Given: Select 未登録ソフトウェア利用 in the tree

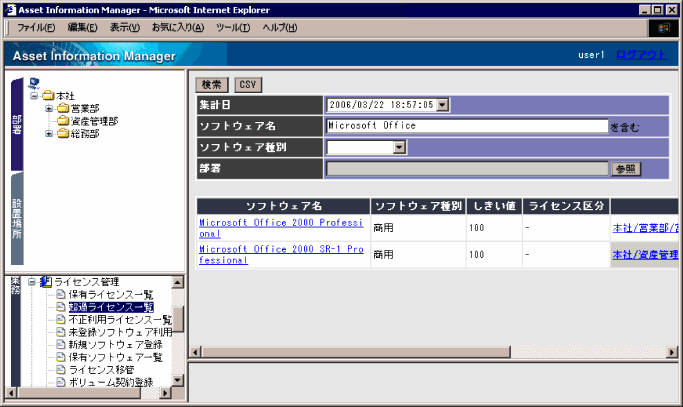Looking at the screenshot, I should click(120, 332).
